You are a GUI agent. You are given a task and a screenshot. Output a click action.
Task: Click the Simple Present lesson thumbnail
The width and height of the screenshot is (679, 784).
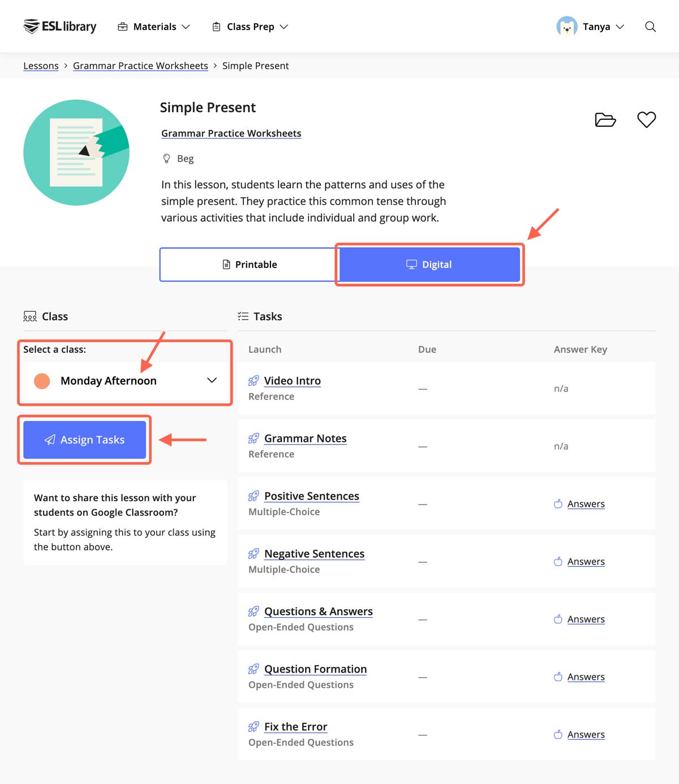[x=76, y=153]
